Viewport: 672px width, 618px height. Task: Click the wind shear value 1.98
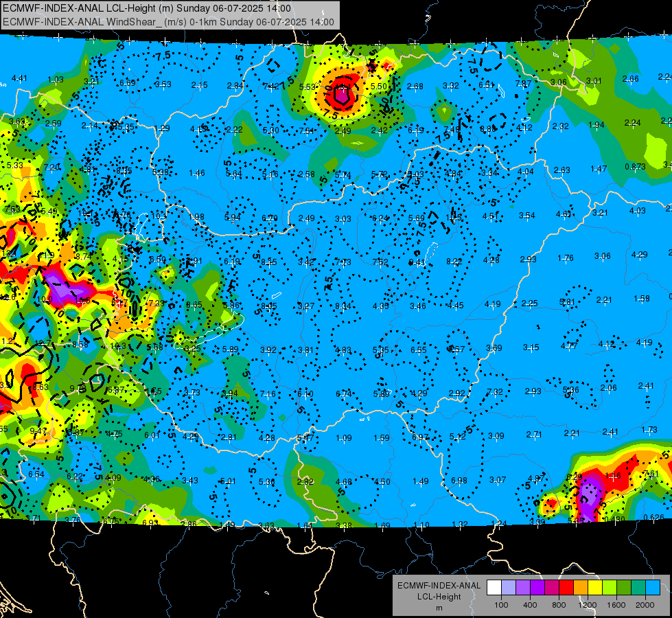click(x=196, y=216)
